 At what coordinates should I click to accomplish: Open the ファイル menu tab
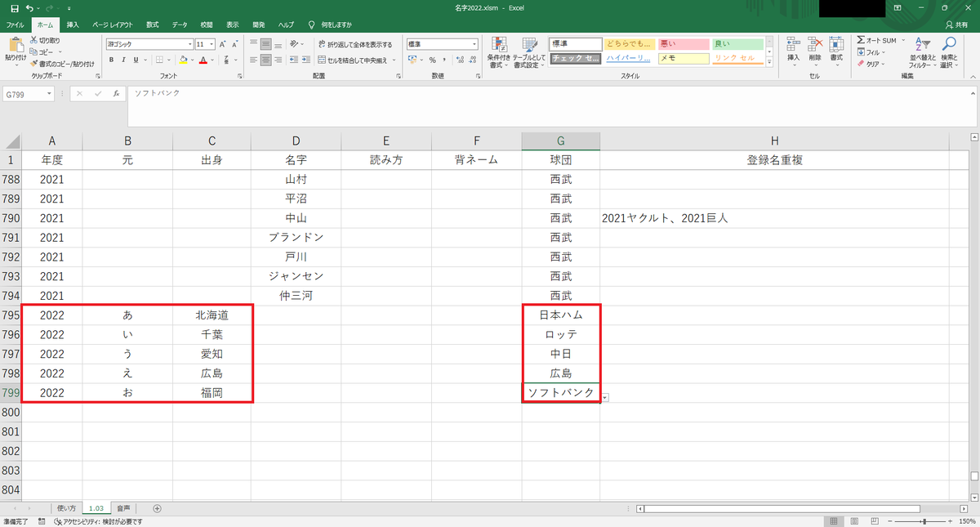[15, 25]
